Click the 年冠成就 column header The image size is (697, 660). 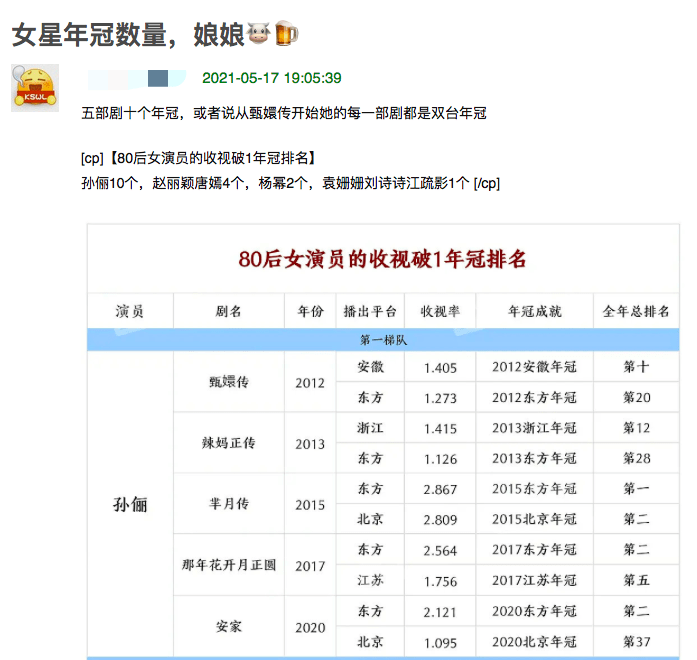tap(534, 311)
